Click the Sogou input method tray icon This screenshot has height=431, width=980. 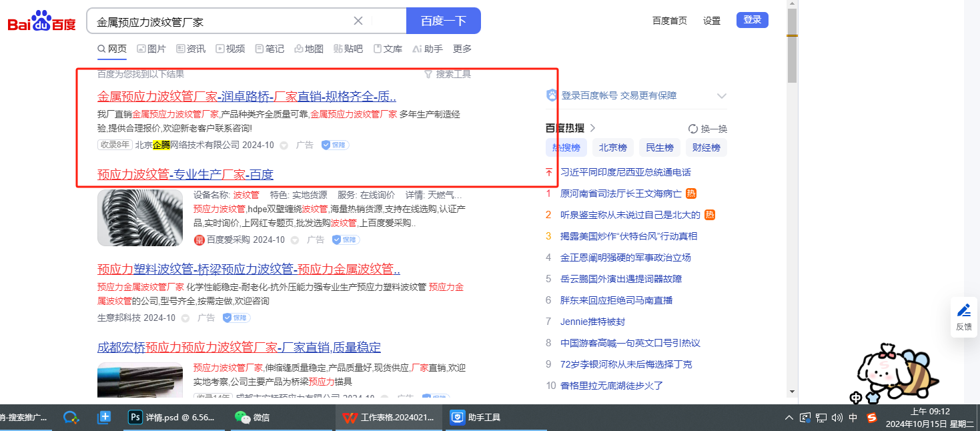click(x=871, y=418)
